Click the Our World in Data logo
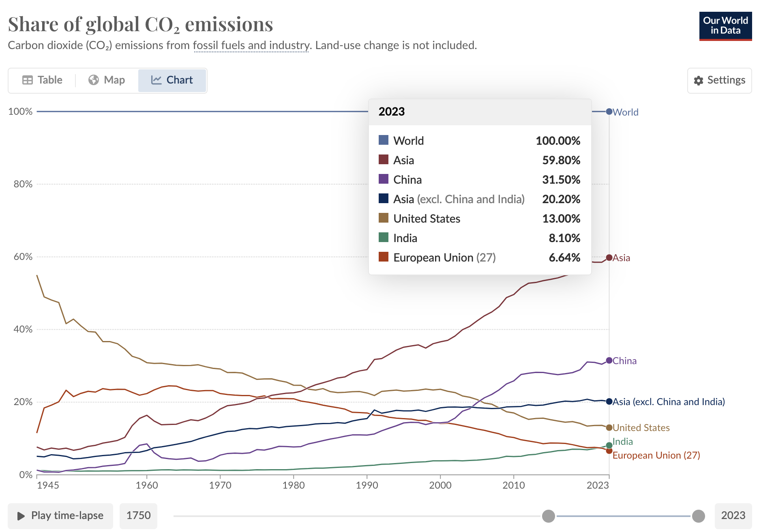 pos(725,26)
